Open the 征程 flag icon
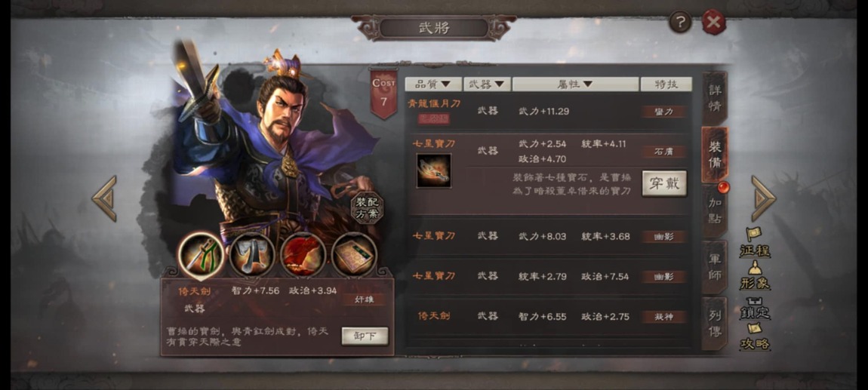This screenshot has height=390, width=868. point(755,243)
